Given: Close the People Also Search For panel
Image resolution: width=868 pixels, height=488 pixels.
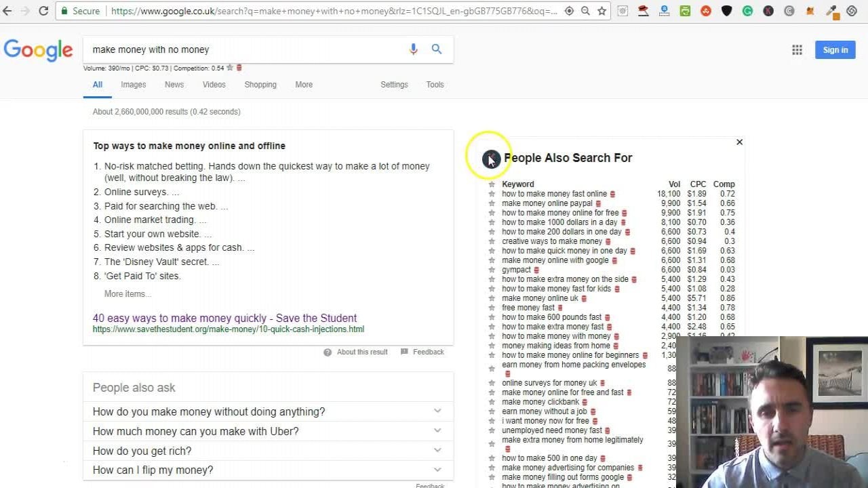Looking at the screenshot, I should coord(739,142).
